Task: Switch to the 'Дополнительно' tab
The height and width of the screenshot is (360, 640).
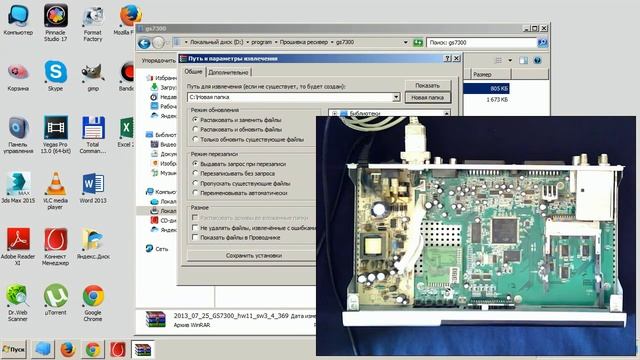Action: (228, 72)
